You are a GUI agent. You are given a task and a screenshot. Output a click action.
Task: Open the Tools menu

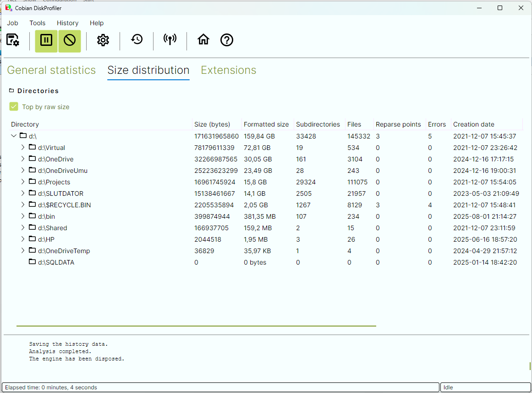click(x=37, y=23)
